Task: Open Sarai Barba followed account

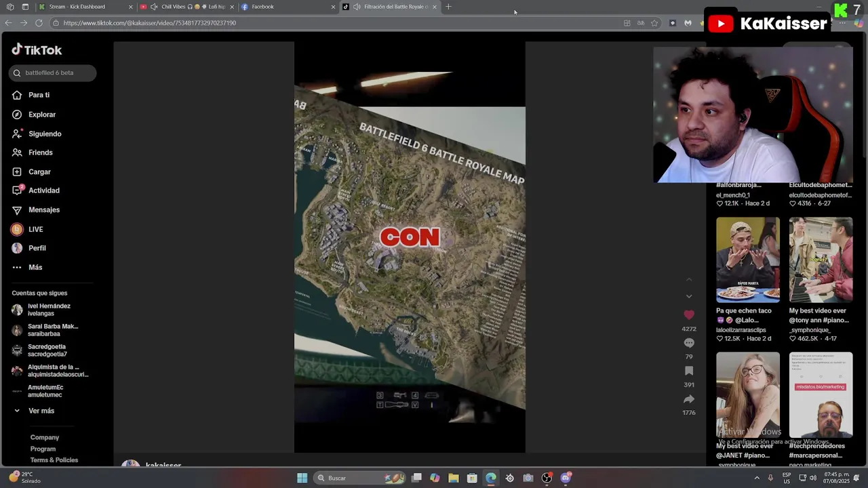Action: pos(45,330)
